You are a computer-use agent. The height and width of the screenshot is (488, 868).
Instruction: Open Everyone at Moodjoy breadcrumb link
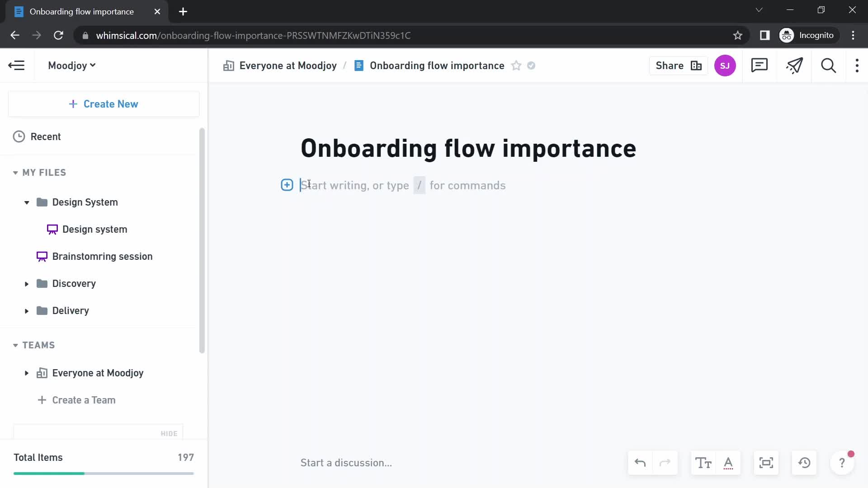280,66
